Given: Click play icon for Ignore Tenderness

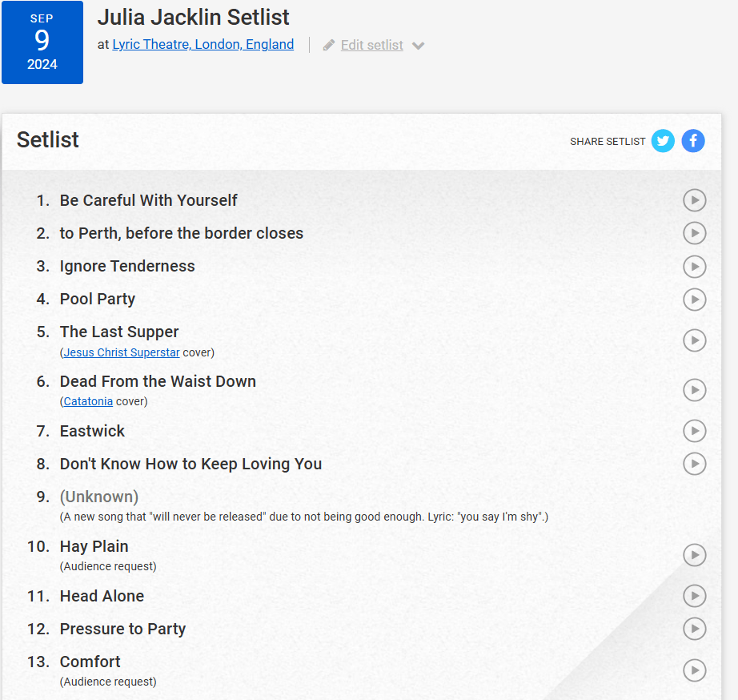Looking at the screenshot, I should click(x=694, y=266).
